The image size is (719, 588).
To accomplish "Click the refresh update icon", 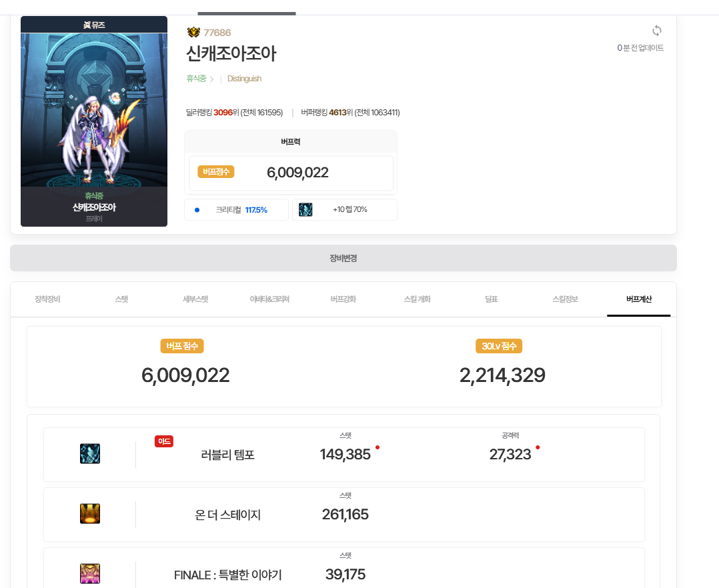I will (x=657, y=31).
